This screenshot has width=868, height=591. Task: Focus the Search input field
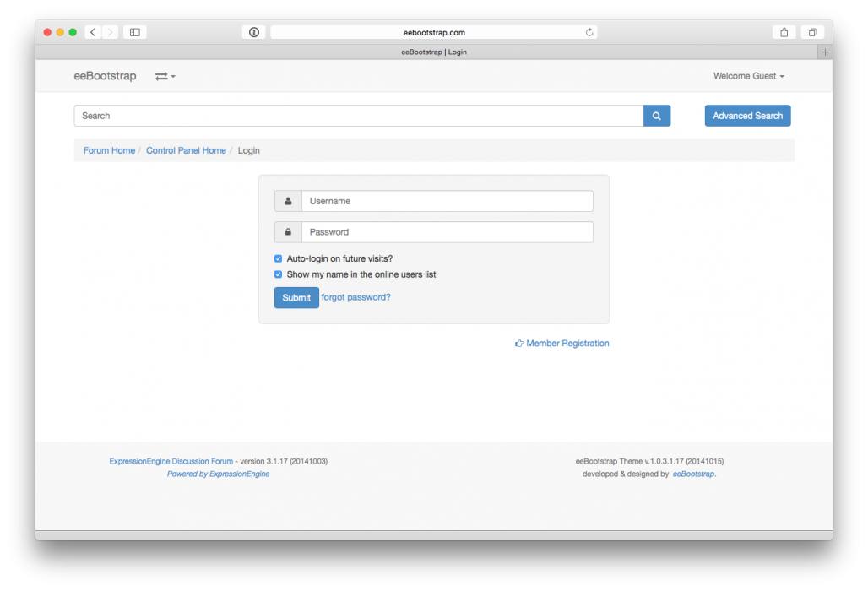pyautogui.click(x=359, y=116)
